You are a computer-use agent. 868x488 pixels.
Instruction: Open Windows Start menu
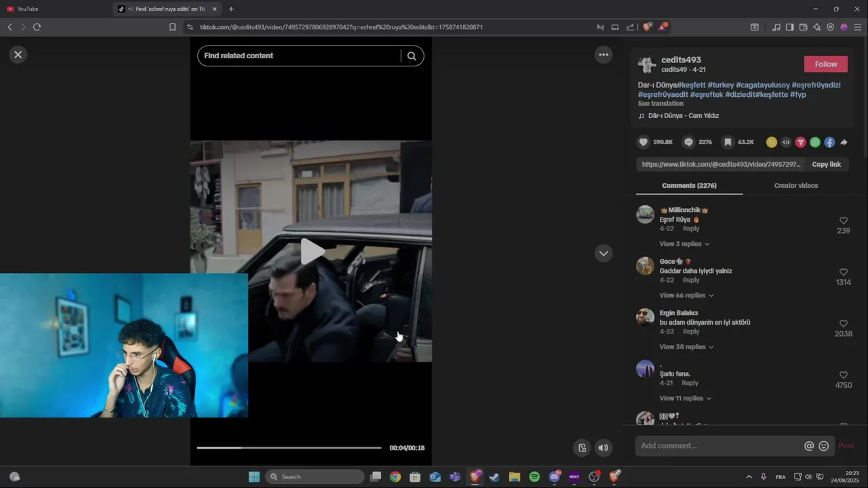point(254,476)
